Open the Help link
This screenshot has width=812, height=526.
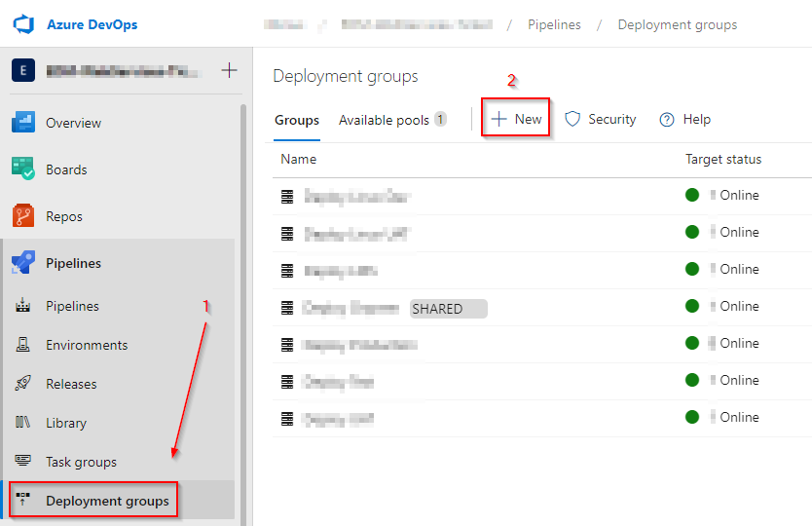pyautogui.click(x=685, y=119)
